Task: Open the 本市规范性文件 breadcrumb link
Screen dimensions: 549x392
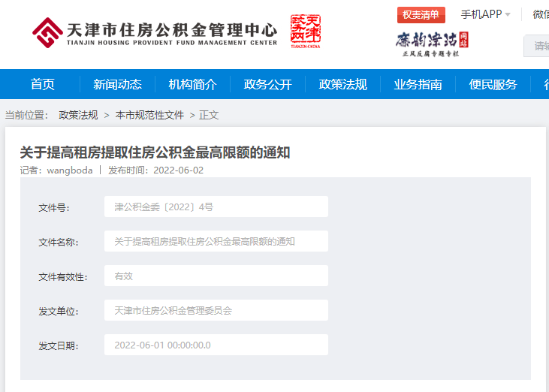Action: (149, 115)
